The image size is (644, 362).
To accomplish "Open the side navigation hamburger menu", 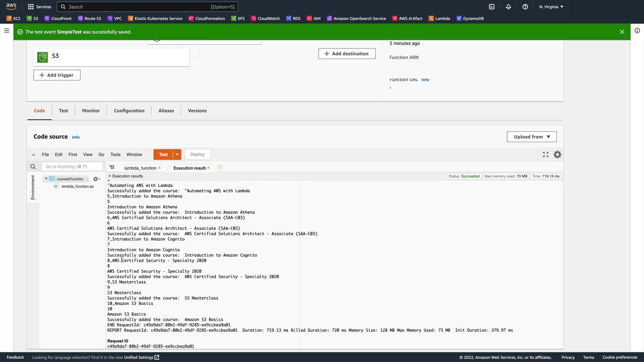I will 6,31.
